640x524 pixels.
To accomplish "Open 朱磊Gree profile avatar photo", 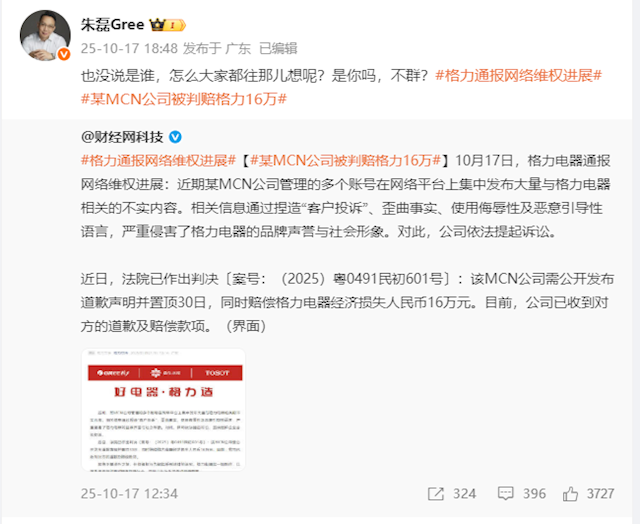I will coord(45,36).
